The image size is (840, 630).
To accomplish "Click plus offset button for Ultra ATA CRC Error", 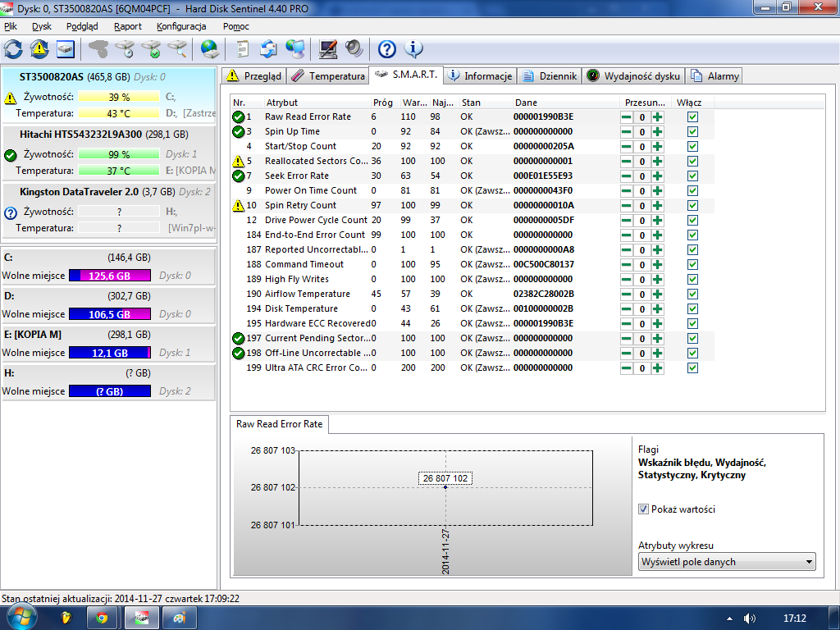I will (657, 368).
